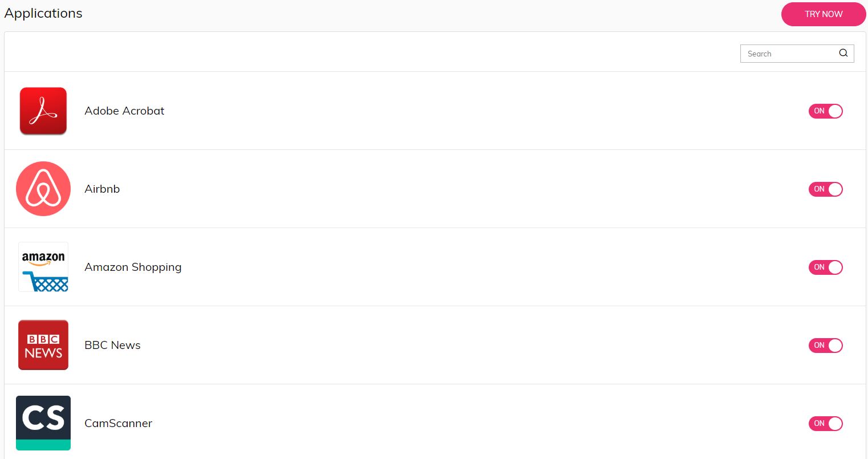Image resolution: width=868 pixels, height=459 pixels.
Task: Click the TRY NOW button
Action: tap(824, 14)
